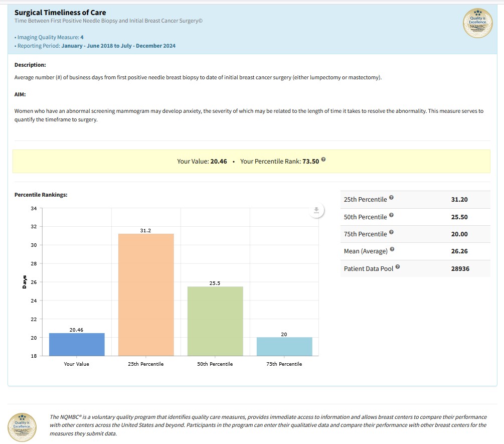The height and width of the screenshot is (444, 504).
Task: Click the yellow Your Value summary banner
Action: (251, 162)
